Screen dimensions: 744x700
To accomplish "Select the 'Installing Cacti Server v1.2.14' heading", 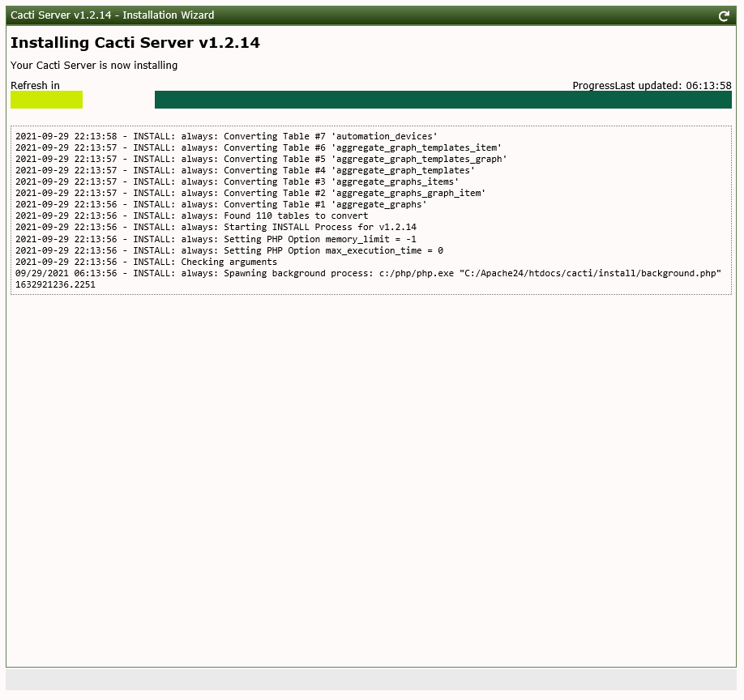I will pos(135,43).
